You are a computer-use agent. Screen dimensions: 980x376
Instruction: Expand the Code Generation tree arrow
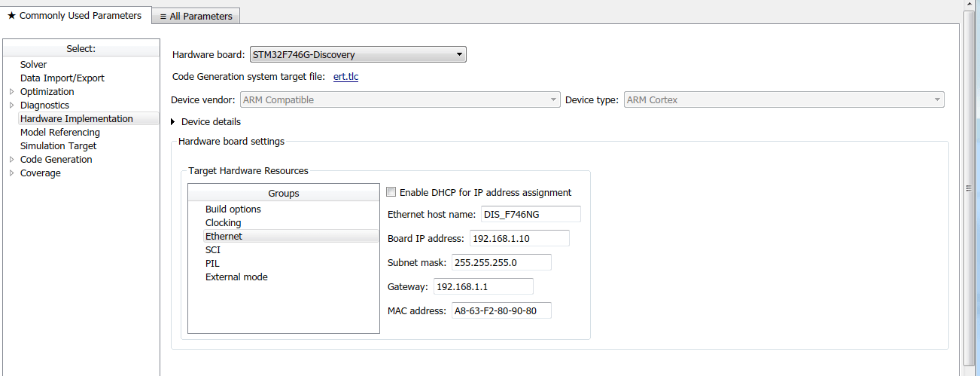[x=11, y=160]
